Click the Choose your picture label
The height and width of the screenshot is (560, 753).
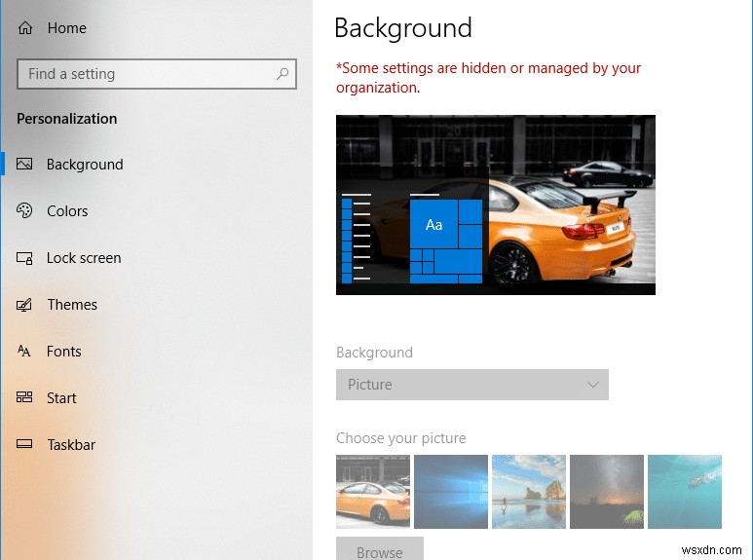coord(401,438)
